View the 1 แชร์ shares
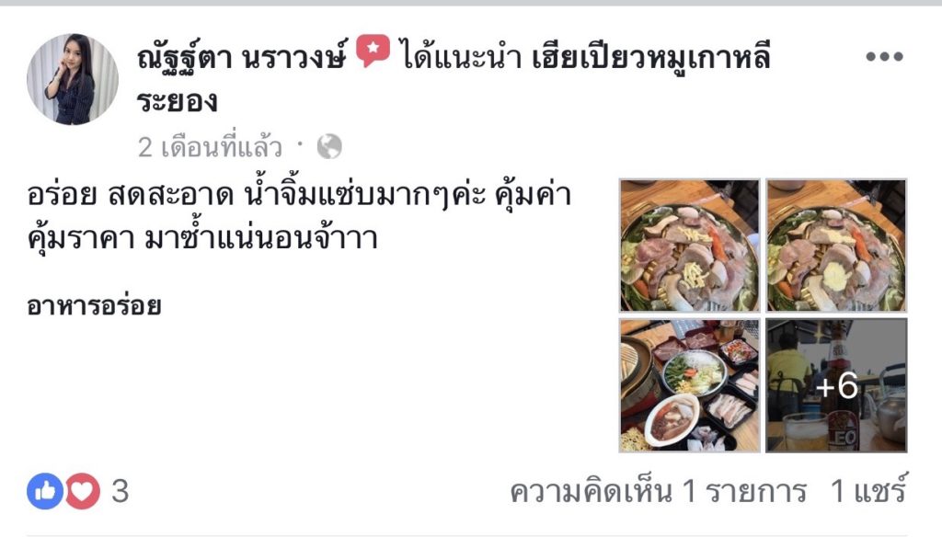942x560 pixels. click(x=868, y=490)
